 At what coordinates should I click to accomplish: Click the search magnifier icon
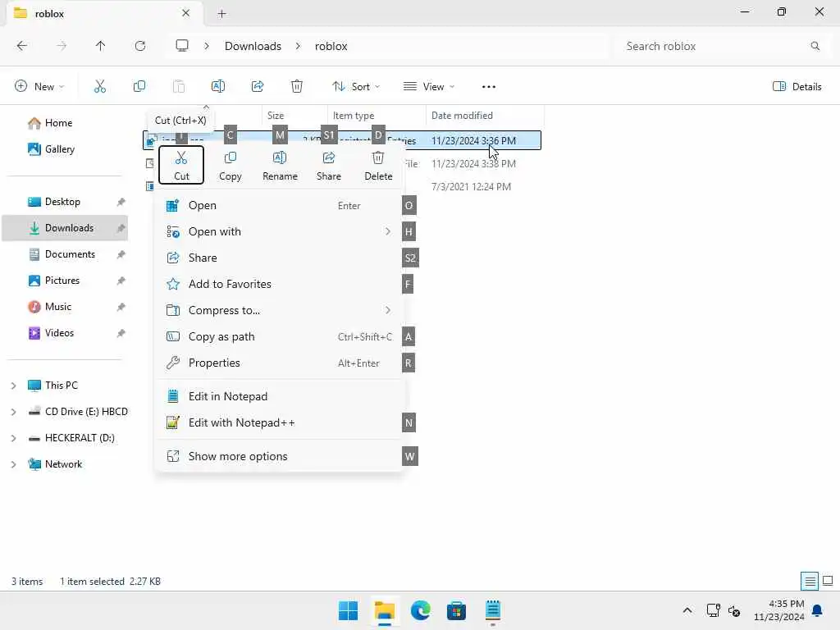815,46
